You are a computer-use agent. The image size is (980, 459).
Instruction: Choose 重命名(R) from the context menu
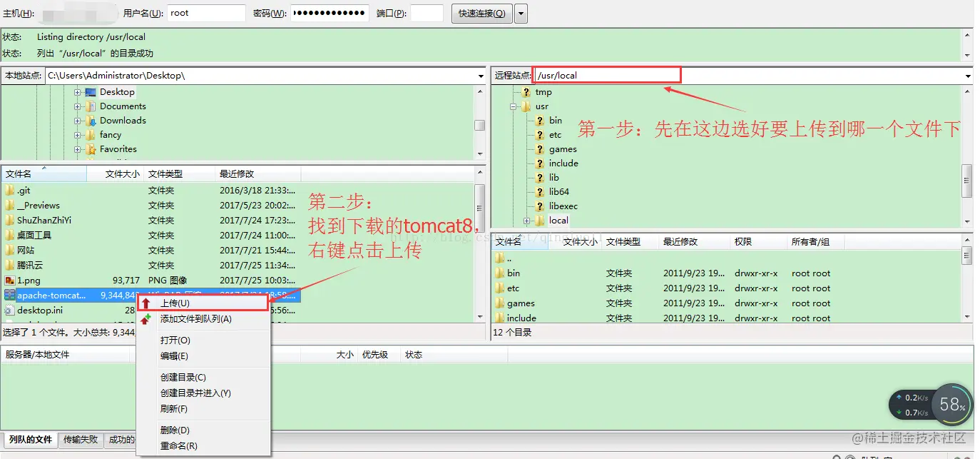click(x=203, y=446)
